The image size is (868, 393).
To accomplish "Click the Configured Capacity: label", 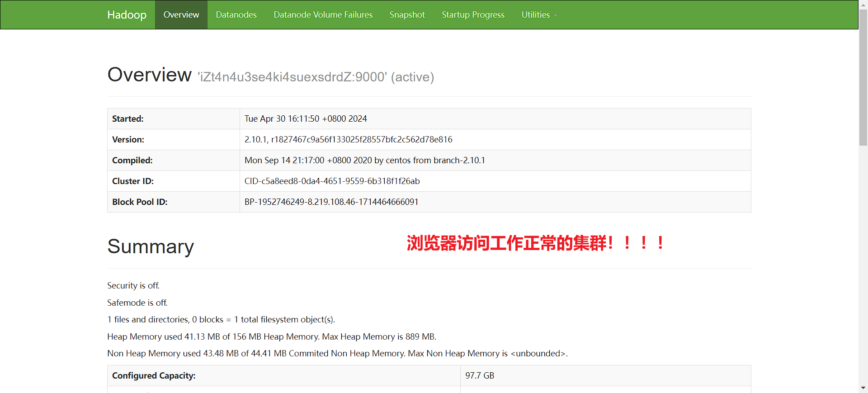I will tap(154, 375).
